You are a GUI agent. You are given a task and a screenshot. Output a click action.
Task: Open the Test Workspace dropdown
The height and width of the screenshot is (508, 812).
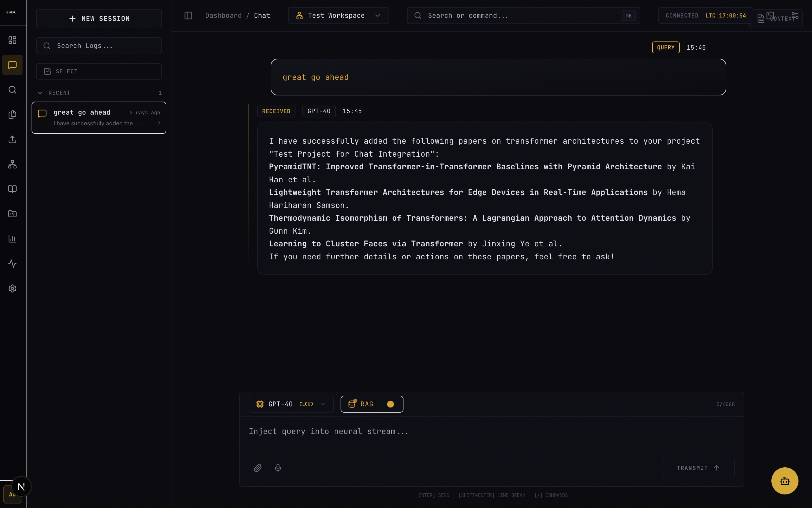pos(338,16)
